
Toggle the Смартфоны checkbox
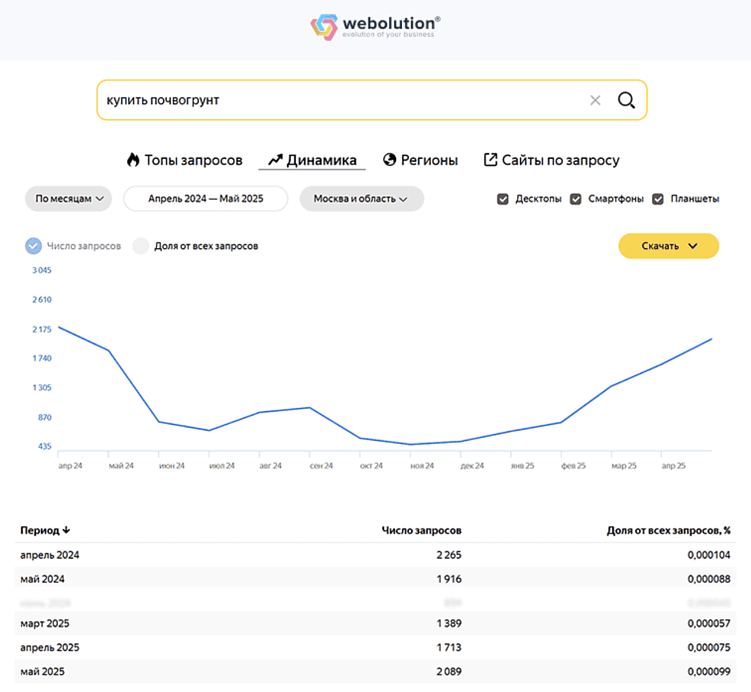pos(576,199)
